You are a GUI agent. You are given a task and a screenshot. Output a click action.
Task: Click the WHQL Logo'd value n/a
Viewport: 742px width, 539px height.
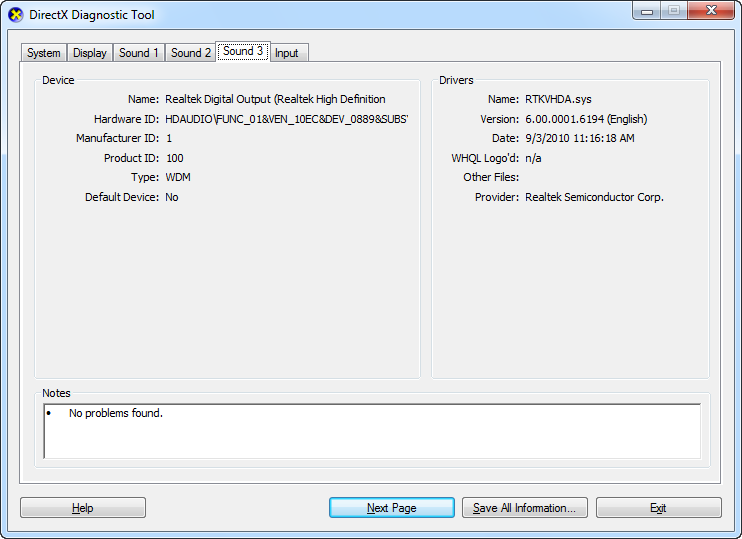(533, 158)
